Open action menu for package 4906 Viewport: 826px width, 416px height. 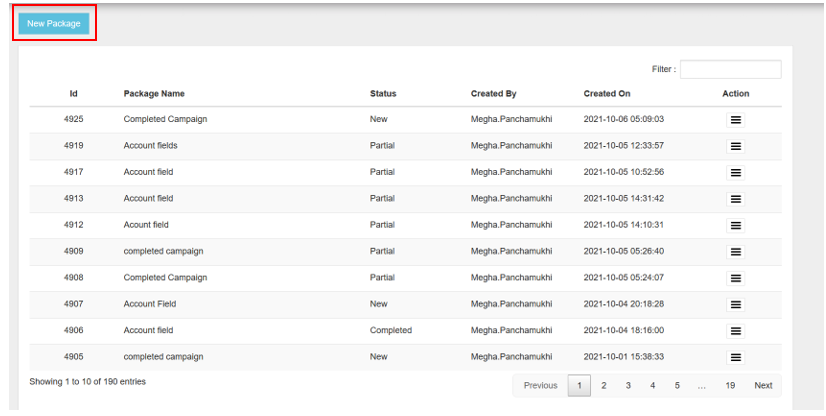(x=735, y=331)
